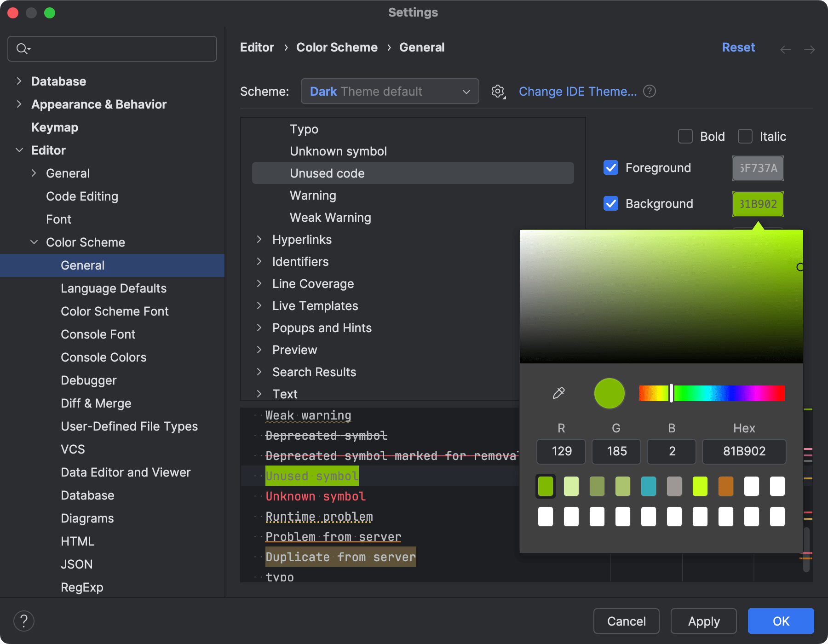Expand the Hyperlinks category
This screenshot has width=828, height=644.
pyautogui.click(x=259, y=240)
